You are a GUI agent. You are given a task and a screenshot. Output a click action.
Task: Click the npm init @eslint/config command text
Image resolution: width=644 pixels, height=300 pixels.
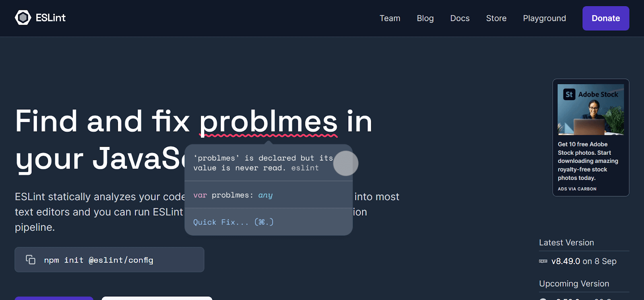pyautogui.click(x=99, y=260)
